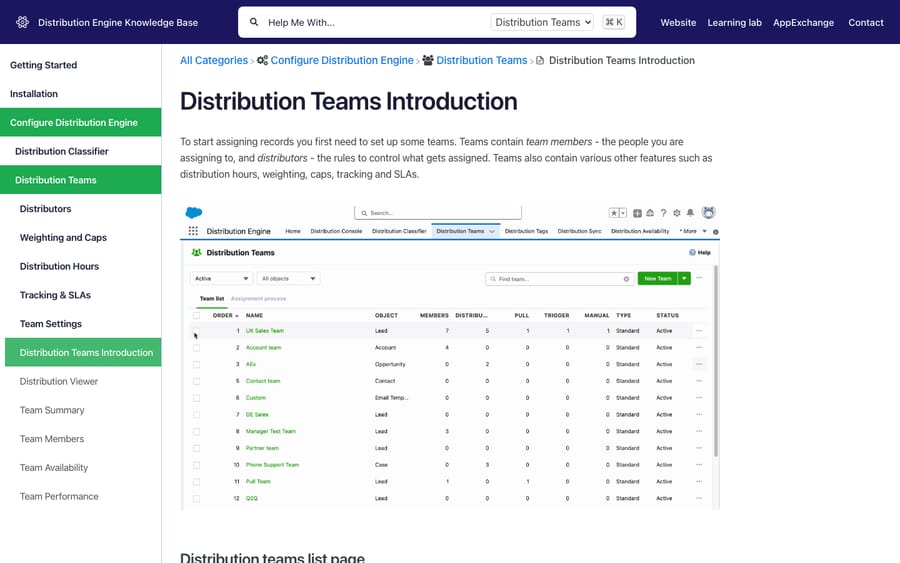900x563 pixels.
Task: Click the clear icon in the Find team field
Action: click(x=626, y=279)
